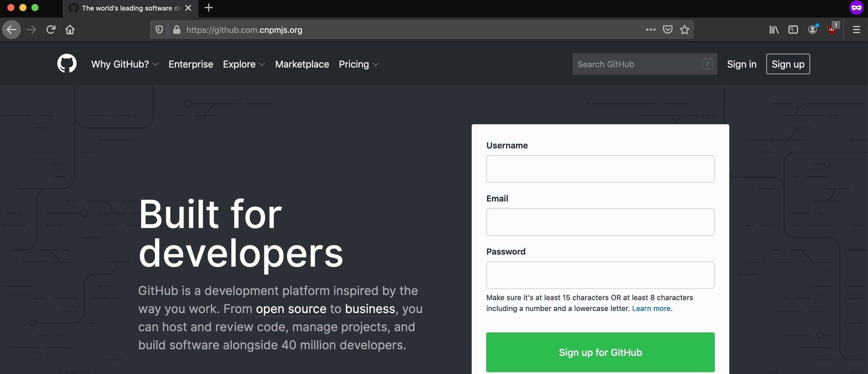Bookmark this page with the star

point(684,30)
